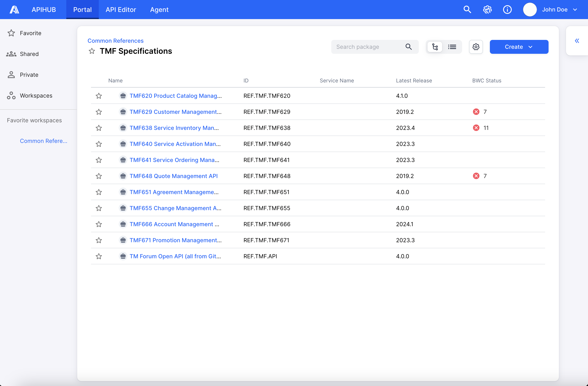The width and height of the screenshot is (588, 386).
Task: Open the API Editor tab
Action: 121,10
